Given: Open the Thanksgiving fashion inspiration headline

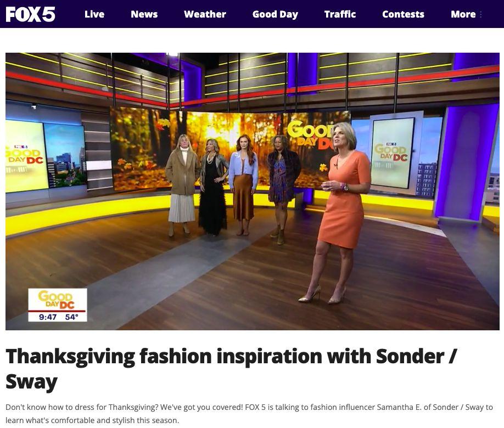Looking at the screenshot, I should coord(231,369).
